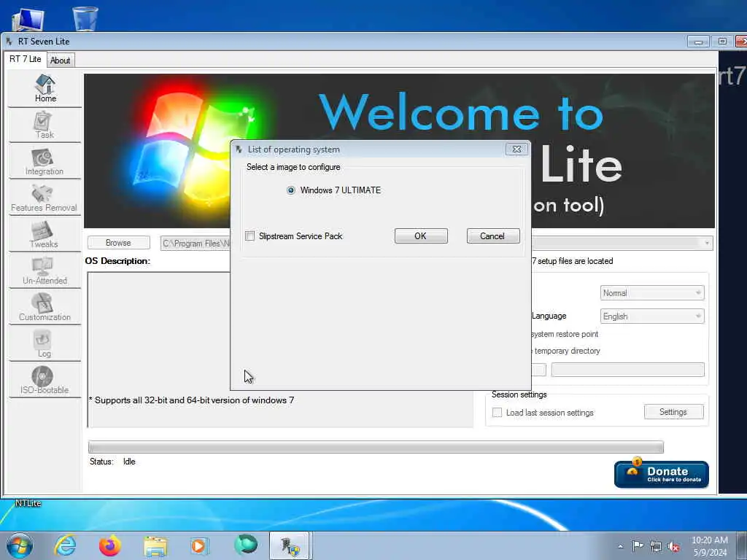Screen dimensions: 747x560
Task: Click the idle progress bar
Action: click(376, 447)
